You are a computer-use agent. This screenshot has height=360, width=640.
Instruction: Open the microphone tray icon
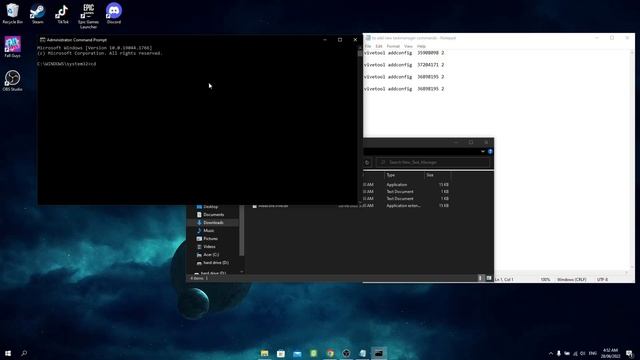(x=559, y=353)
